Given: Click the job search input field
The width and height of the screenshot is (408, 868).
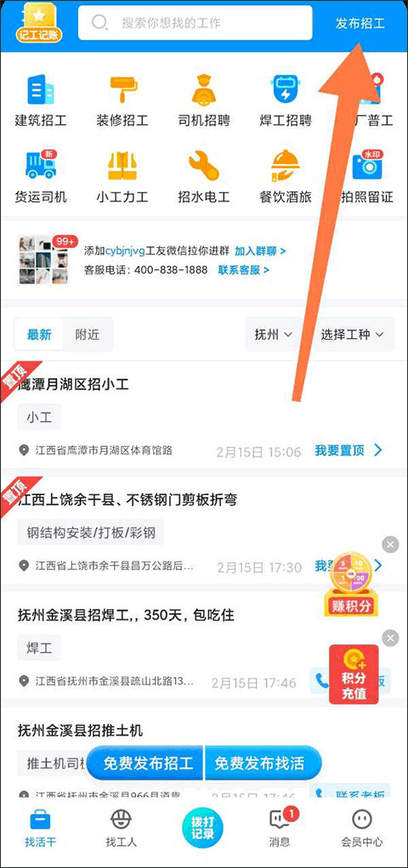Looking at the screenshot, I should 195,23.
